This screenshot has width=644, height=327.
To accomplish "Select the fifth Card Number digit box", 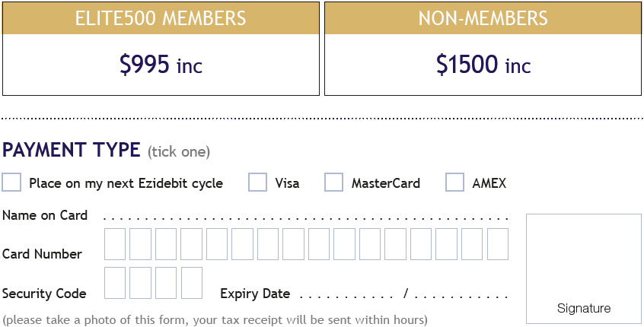I will point(217,244).
